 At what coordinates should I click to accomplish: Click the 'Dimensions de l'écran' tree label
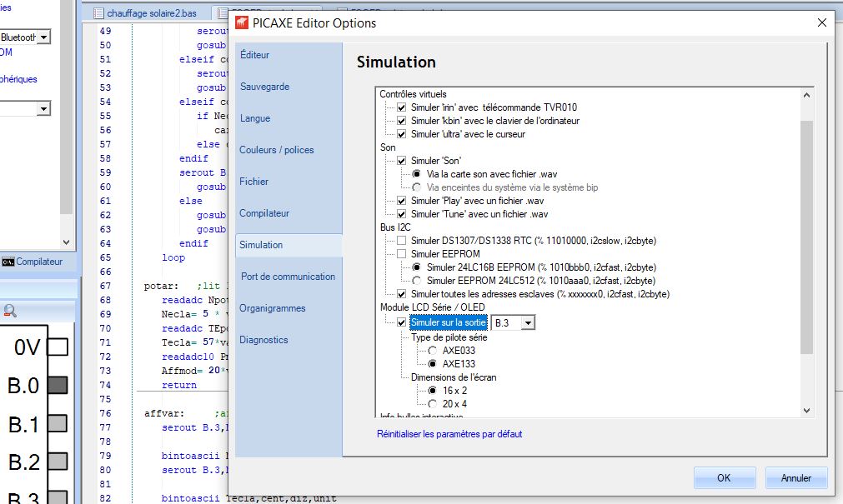(x=454, y=377)
